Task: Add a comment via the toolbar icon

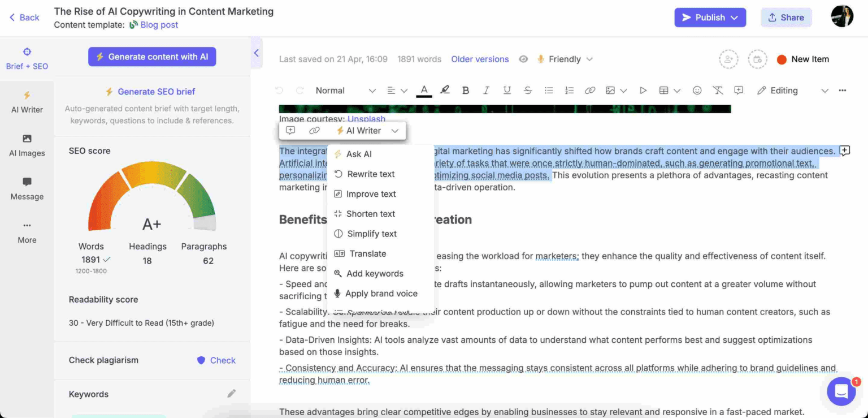Action: 739,90
